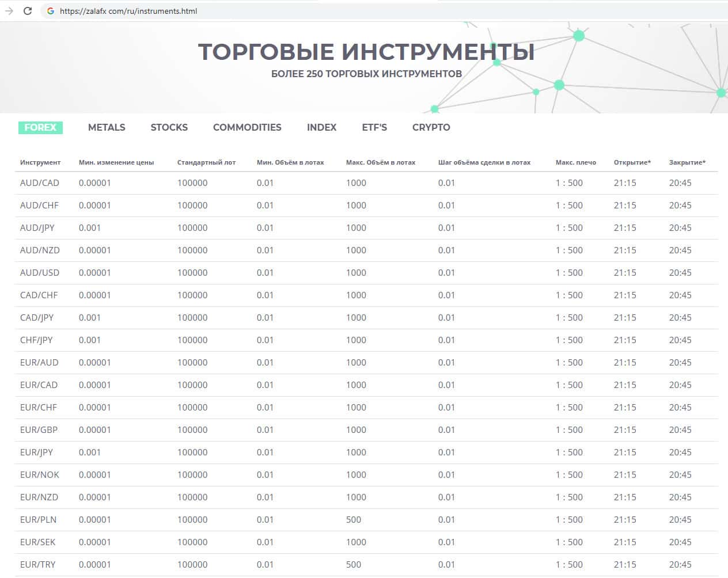This screenshot has height=578, width=728.
Task: Open the CRYPTO tab
Action: (431, 128)
